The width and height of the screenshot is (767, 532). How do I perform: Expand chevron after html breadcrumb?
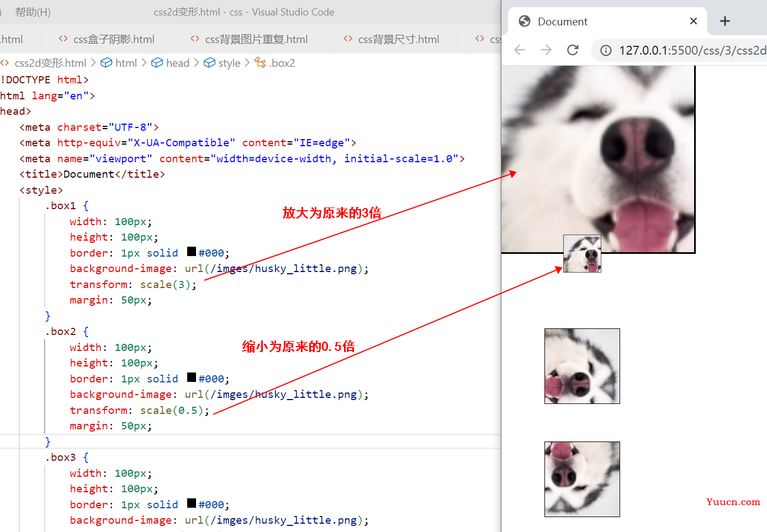coord(144,63)
